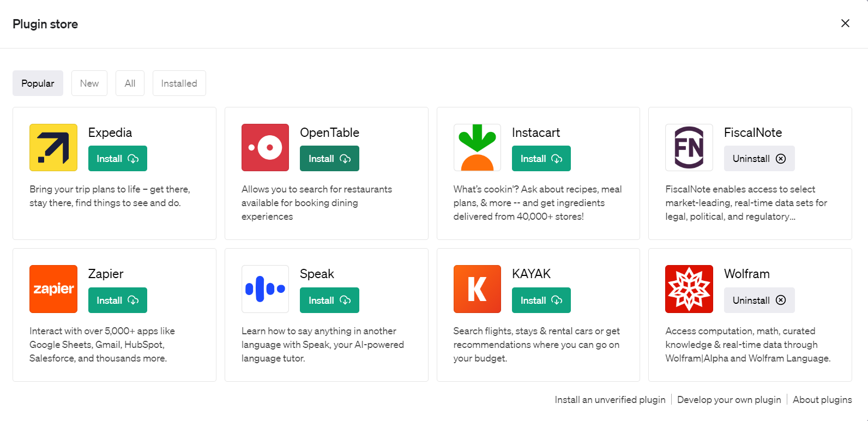The width and height of the screenshot is (868, 421).
Task: Click KAYAK's 'Search flights, stays' description
Action: pos(537,345)
